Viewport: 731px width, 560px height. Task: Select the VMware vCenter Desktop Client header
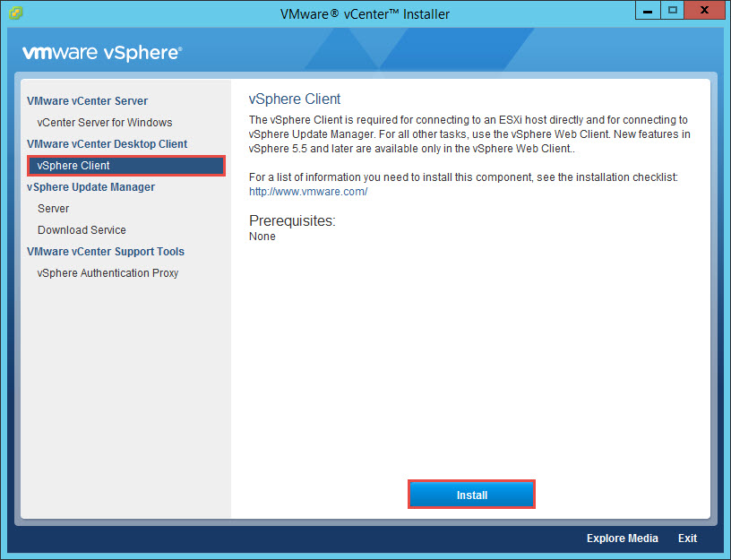coord(107,143)
